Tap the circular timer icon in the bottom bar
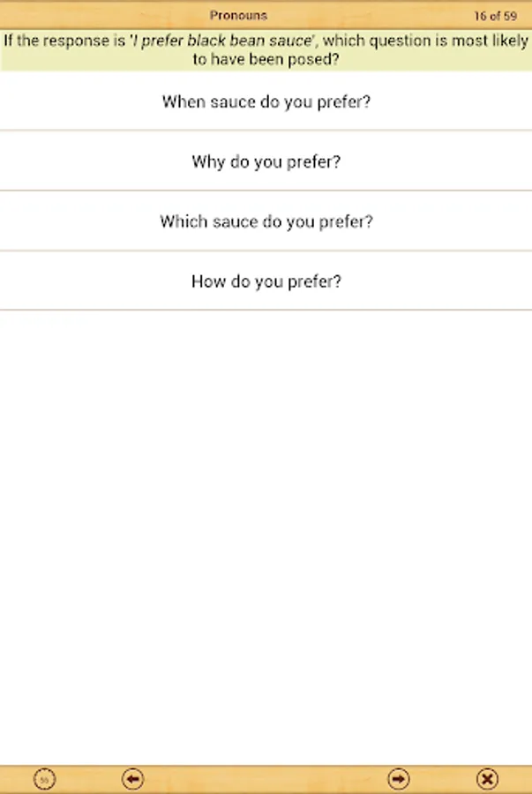The width and height of the screenshot is (532, 794). click(44, 779)
